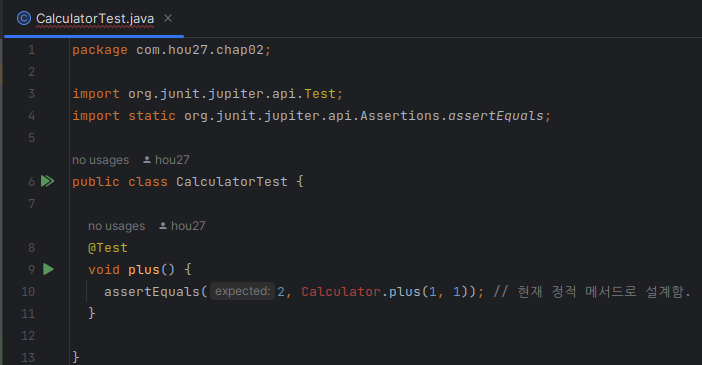The height and width of the screenshot is (365, 702).
Task: Click the Korean comment on line 10
Action: pos(591,292)
